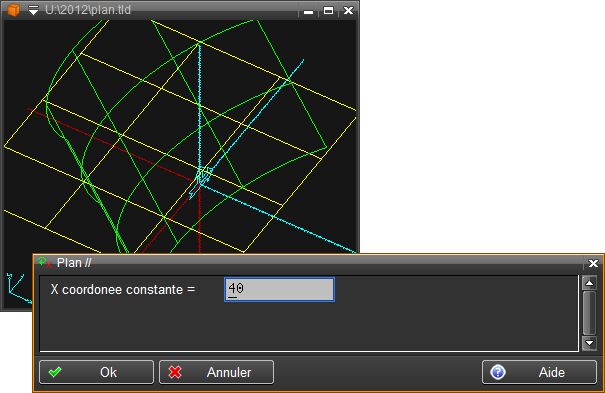The image size is (605, 393).
Task: Click the Plan // dialog title icon
Action: [45, 263]
